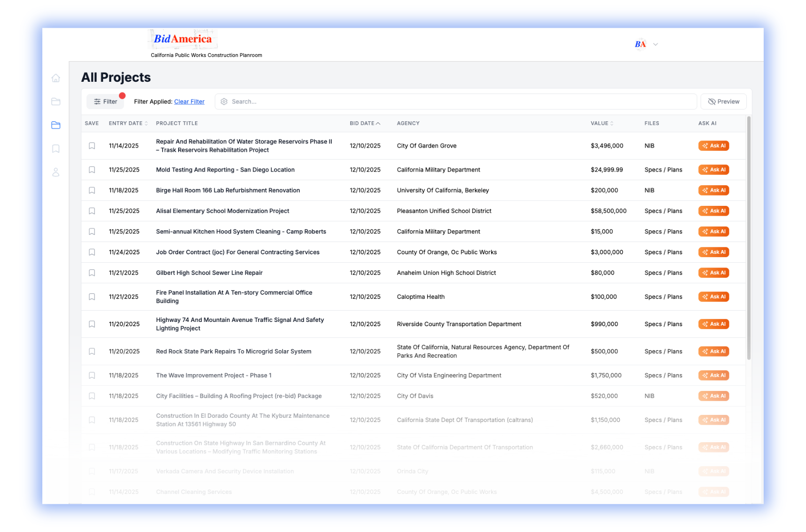The width and height of the screenshot is (806, 532).
Task: Open the BA account menu at top right
Action: (646, 44)
